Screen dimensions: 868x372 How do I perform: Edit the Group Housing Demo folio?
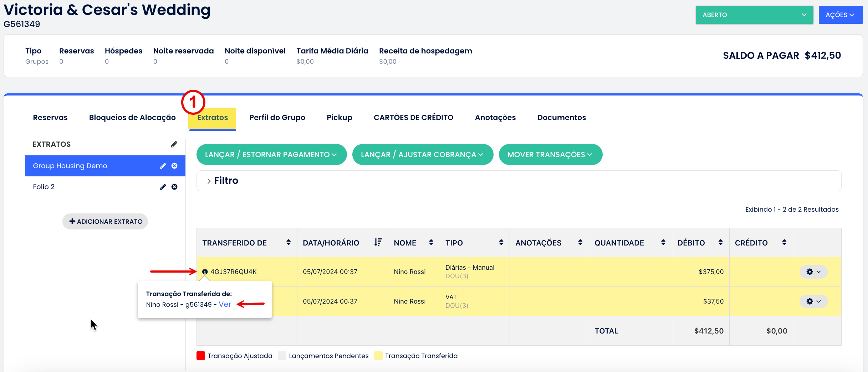[x=163, y=166]
